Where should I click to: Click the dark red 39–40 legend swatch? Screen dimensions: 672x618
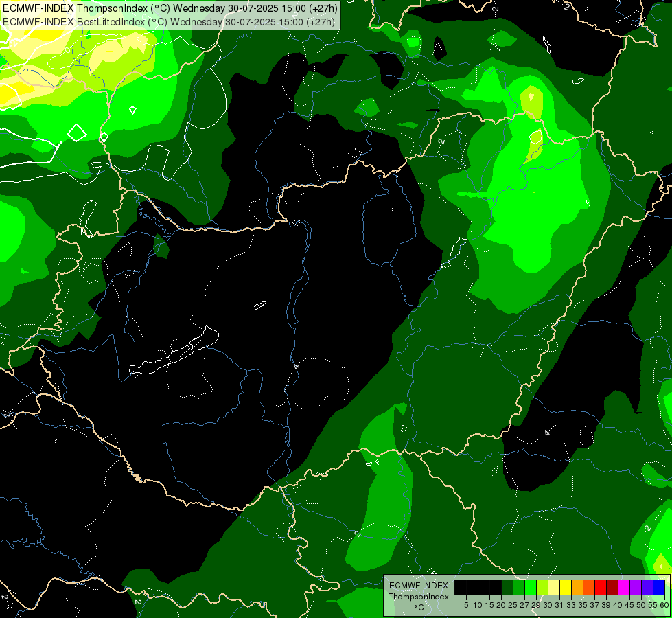(x=612, y=587)
